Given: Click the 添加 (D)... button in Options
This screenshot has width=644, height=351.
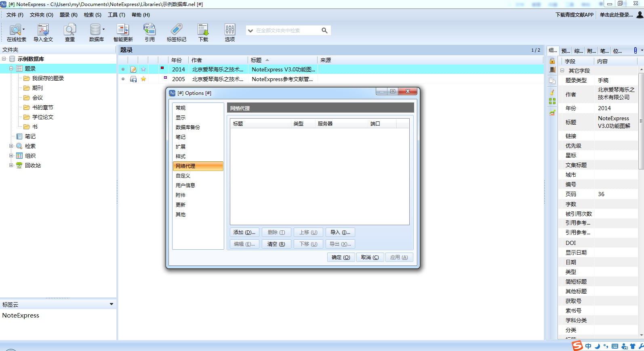Looking at the screenshot, I should 244,232.
